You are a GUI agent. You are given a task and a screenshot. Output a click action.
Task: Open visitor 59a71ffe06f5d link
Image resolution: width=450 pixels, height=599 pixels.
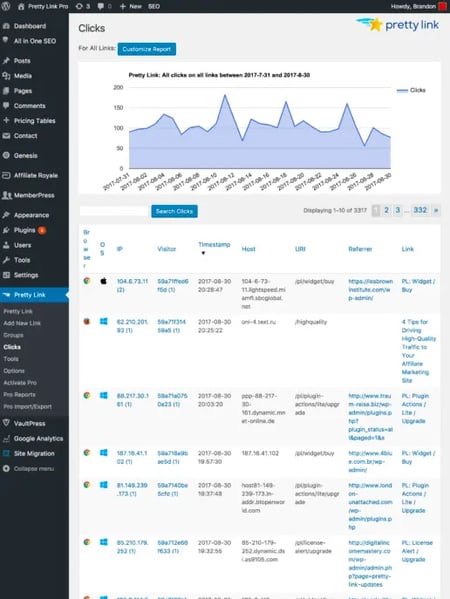[173, 285]
